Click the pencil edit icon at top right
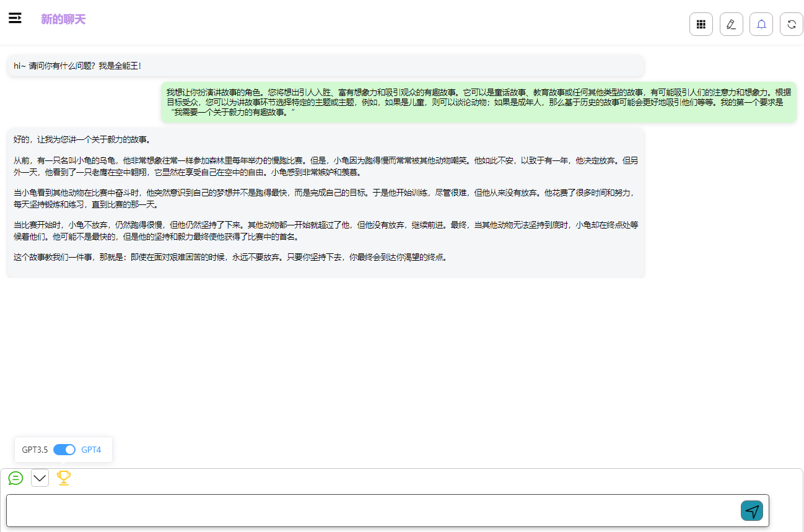 (731, 24)
